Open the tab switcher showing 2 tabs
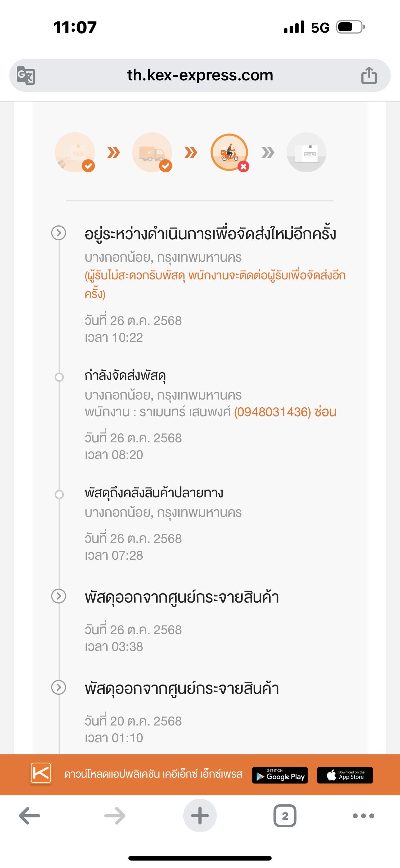400x868 pixels. point(285,816)
